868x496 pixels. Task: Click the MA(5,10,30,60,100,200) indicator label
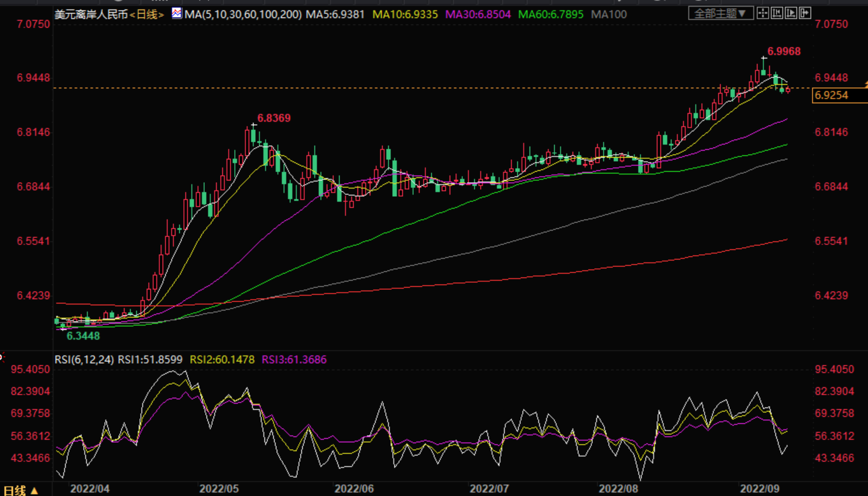point(243,14)
